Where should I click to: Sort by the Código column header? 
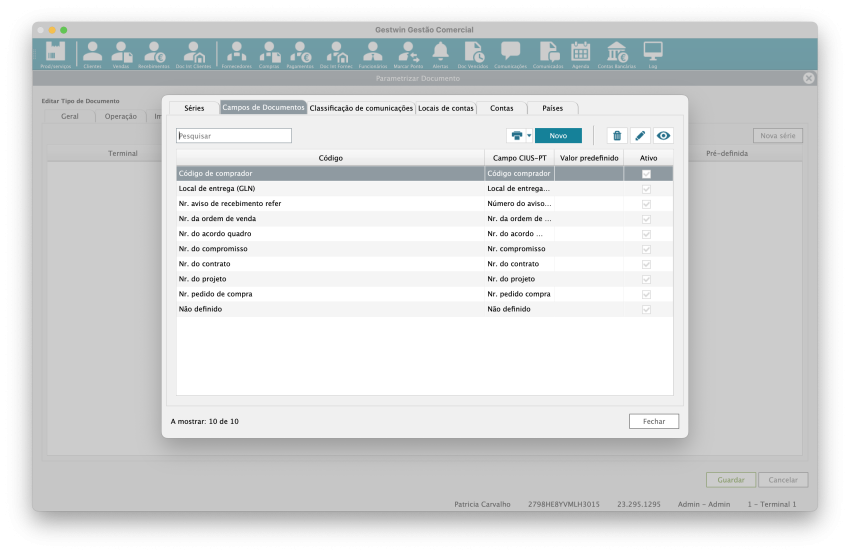[330, 158]
